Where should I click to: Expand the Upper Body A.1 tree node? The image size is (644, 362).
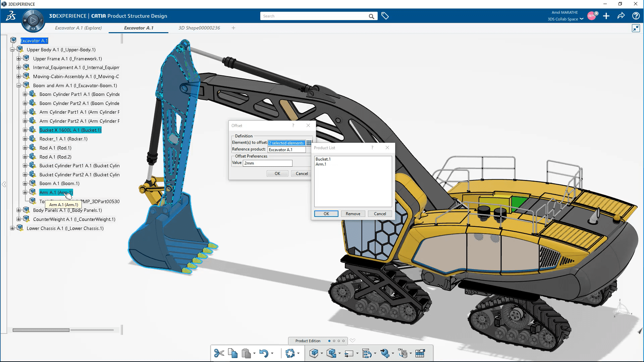tap(12, 50)
